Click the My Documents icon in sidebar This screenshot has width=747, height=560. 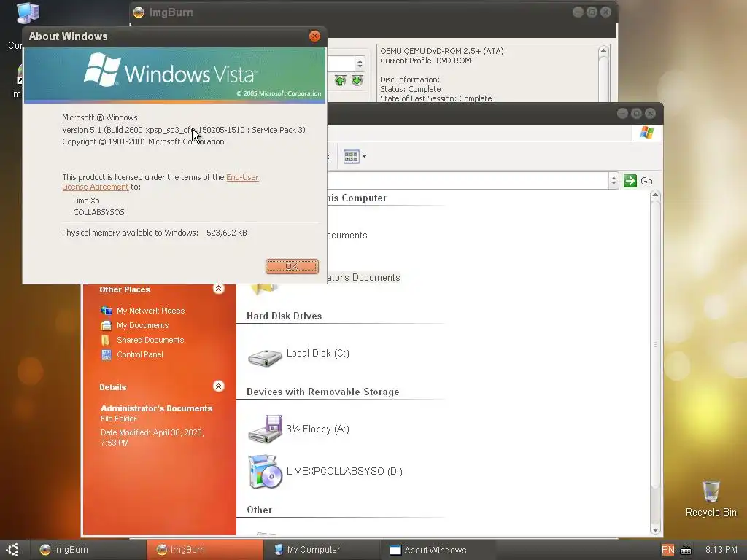pos(107,325)
